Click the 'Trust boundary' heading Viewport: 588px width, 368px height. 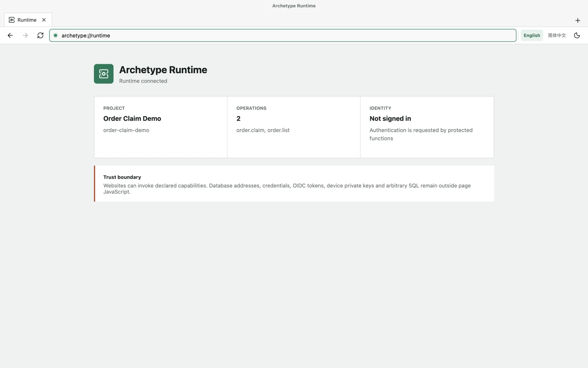click(122, 177)
